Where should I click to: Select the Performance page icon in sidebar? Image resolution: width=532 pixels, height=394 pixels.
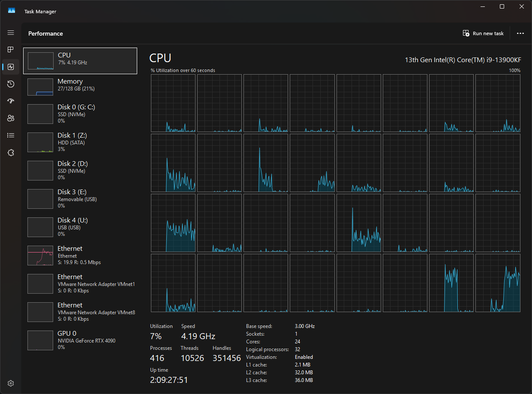pyautogui.click(x=11, y=67)
